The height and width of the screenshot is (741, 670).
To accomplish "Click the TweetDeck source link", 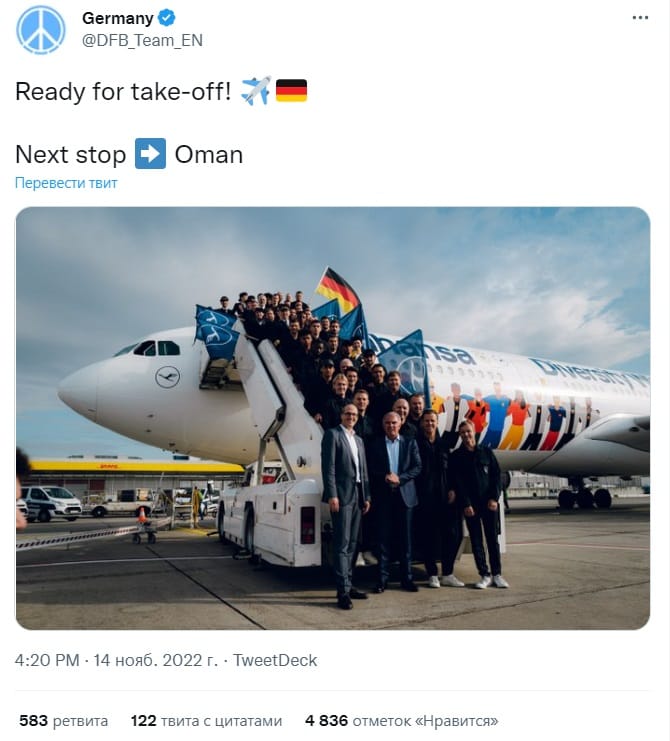I will [x=275, y=660].
